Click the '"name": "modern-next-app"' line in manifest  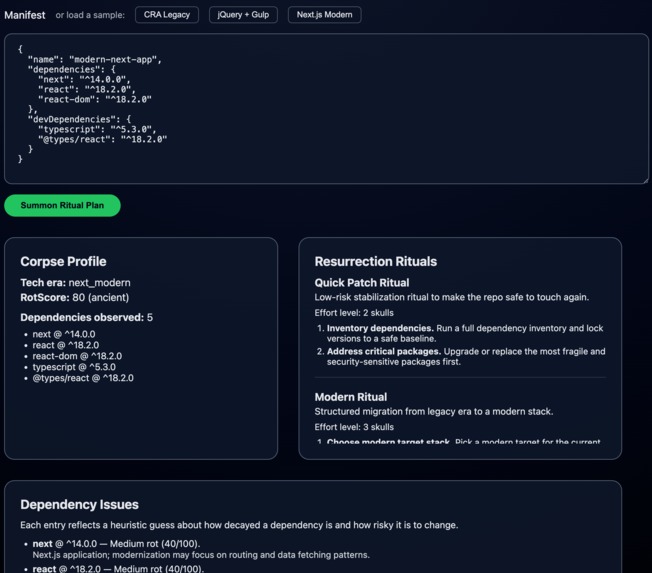click(x=94, y=59)
